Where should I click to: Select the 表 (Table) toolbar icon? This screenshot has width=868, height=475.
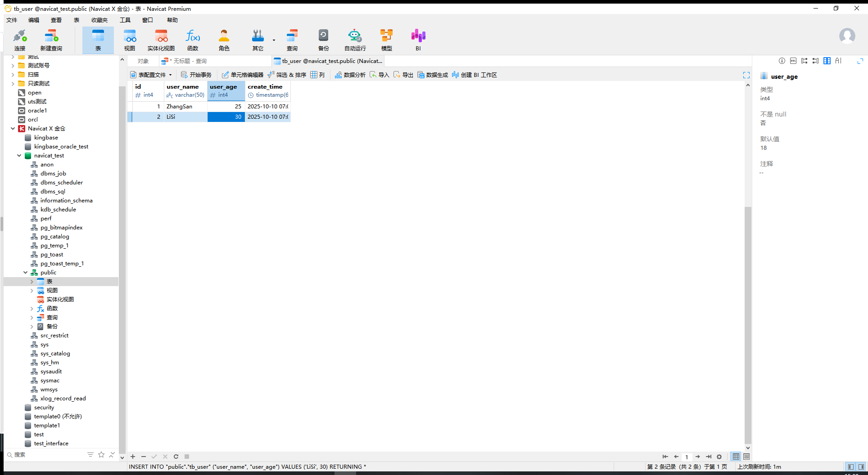[98, 40]
